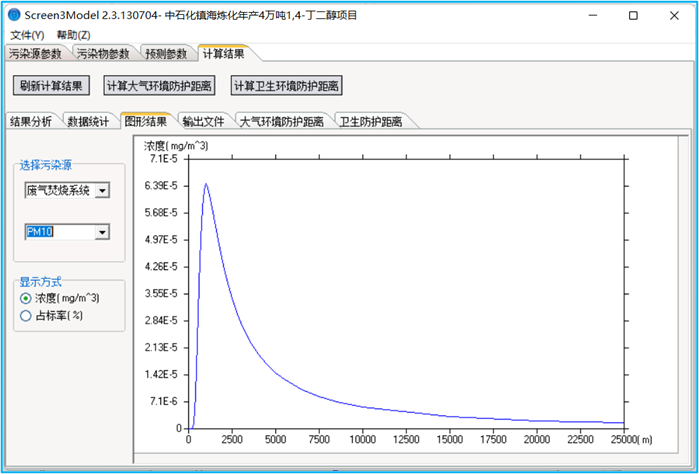Click the 废气焚烧系统 combo box text
Viewport: 699px width, 474px height.
[x=60, y=191]
